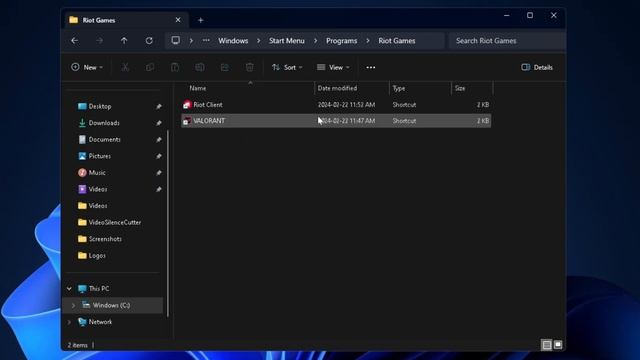
Task: Click Riot Client date 11:52 AM cell
Action: coord(346,105)
